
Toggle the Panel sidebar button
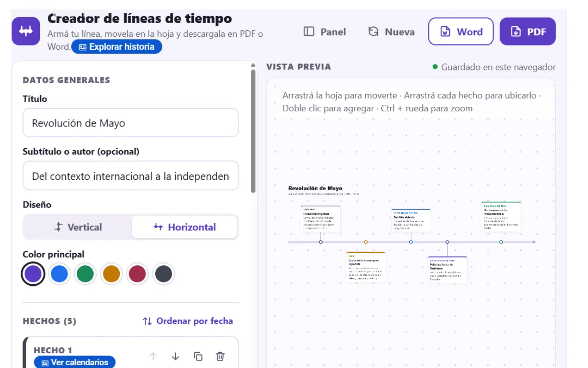coord(325,32)
